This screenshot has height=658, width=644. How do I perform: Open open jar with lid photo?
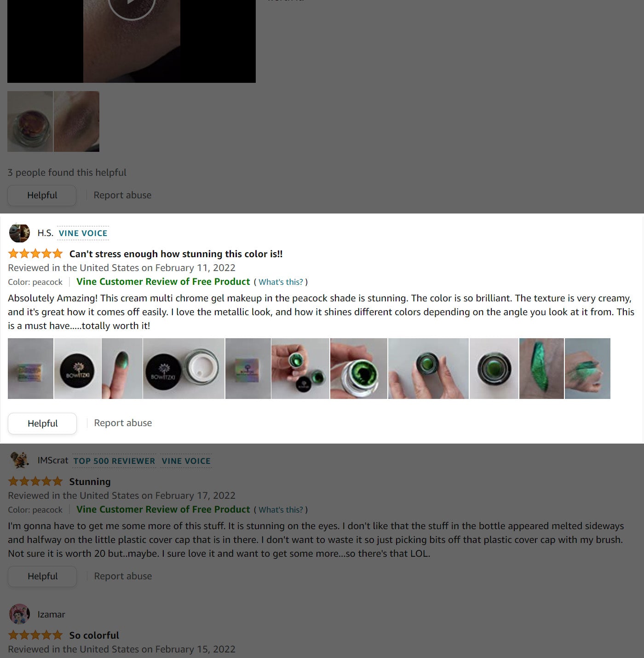(184, 369)
